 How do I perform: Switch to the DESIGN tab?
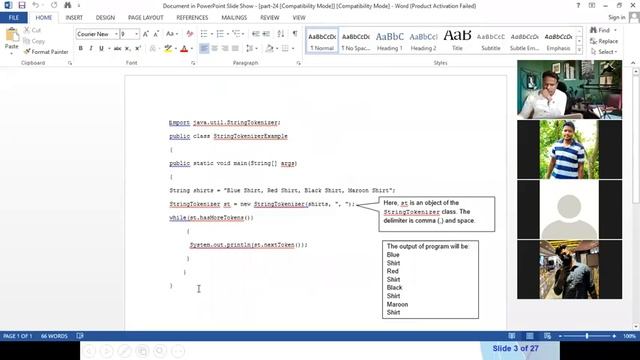[105, 18]
